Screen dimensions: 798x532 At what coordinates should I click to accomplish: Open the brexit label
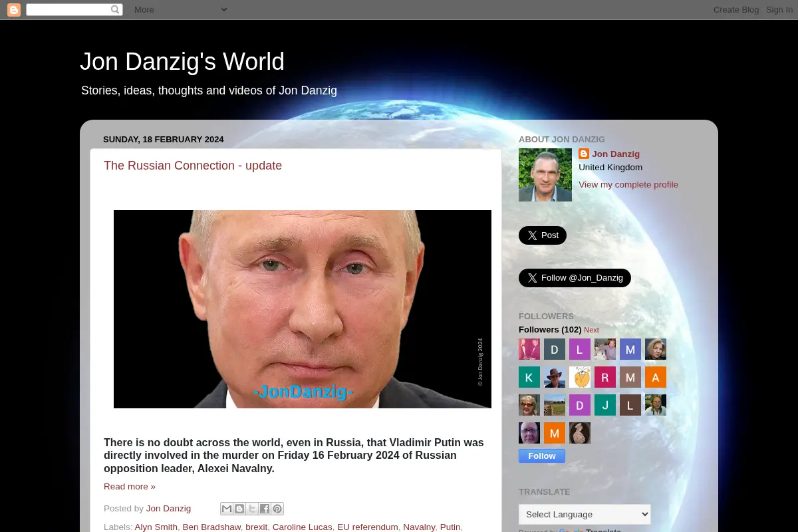256,527
